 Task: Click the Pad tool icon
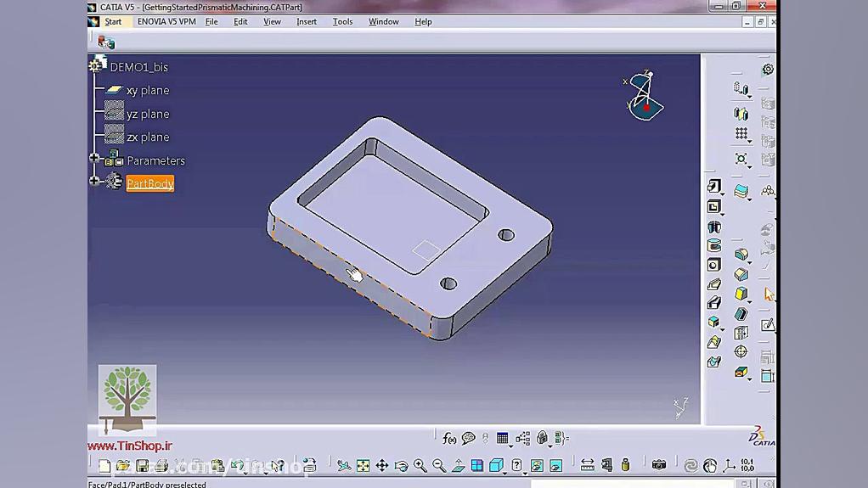(714, 187)
